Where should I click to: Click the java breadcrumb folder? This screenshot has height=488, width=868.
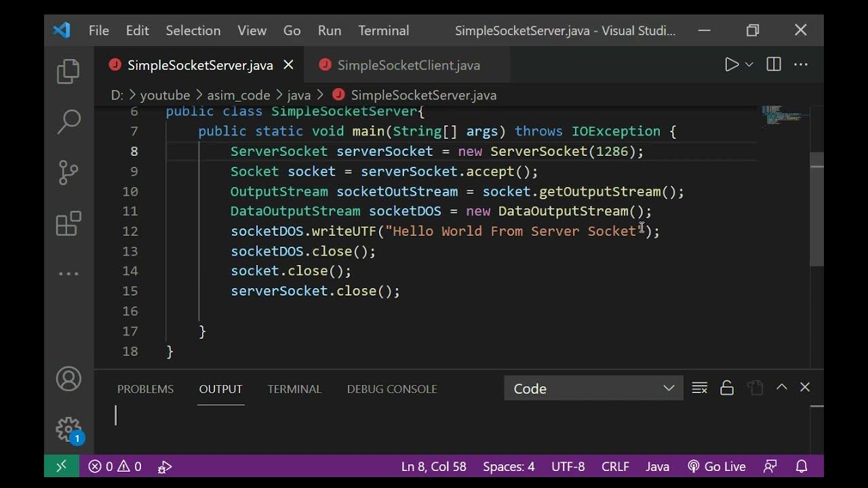[x=298, y=95]
